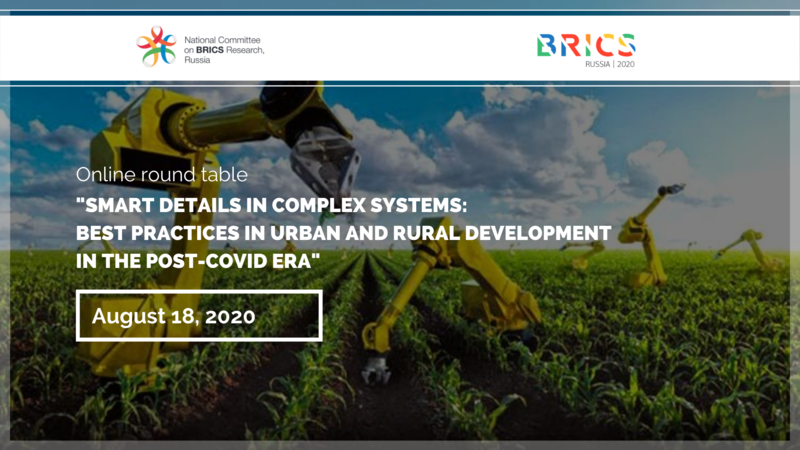Image resolution: width=800 pixels, height=450 pixels.
Task: Click the title line "SMART DETAILS IN COMPLEX SYSTEMS:"
Action: 271,205
